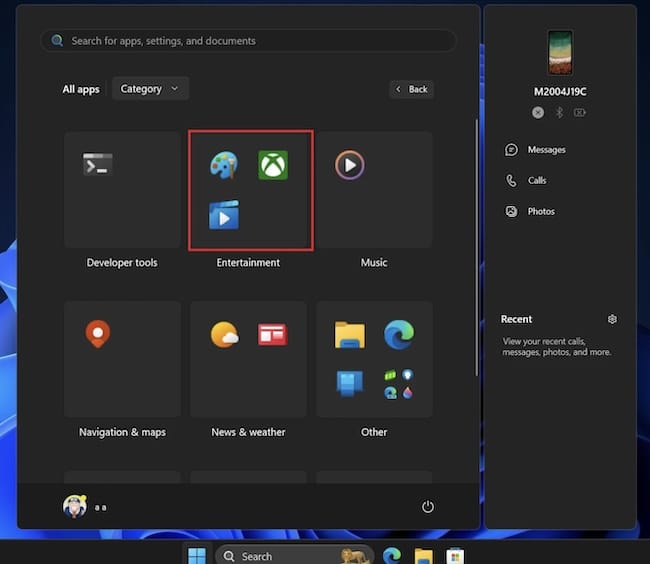
Task: Open the M2004J19C phone thumbnail
Action: pos(560,53)
